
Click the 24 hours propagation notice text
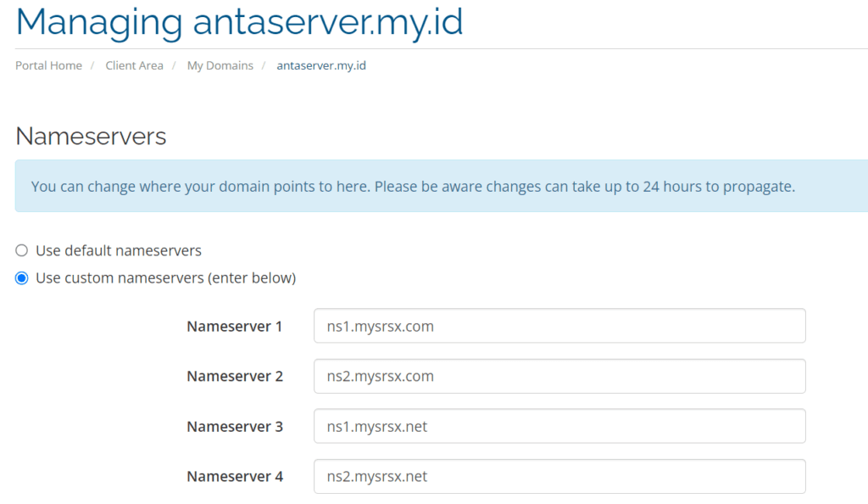point(413,186)
